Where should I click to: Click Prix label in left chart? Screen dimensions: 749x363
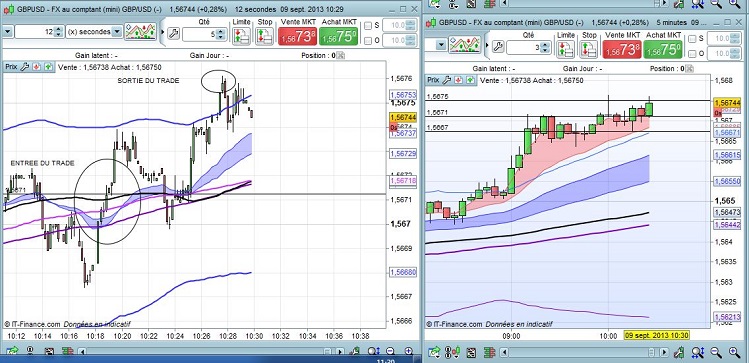[11, 67]
